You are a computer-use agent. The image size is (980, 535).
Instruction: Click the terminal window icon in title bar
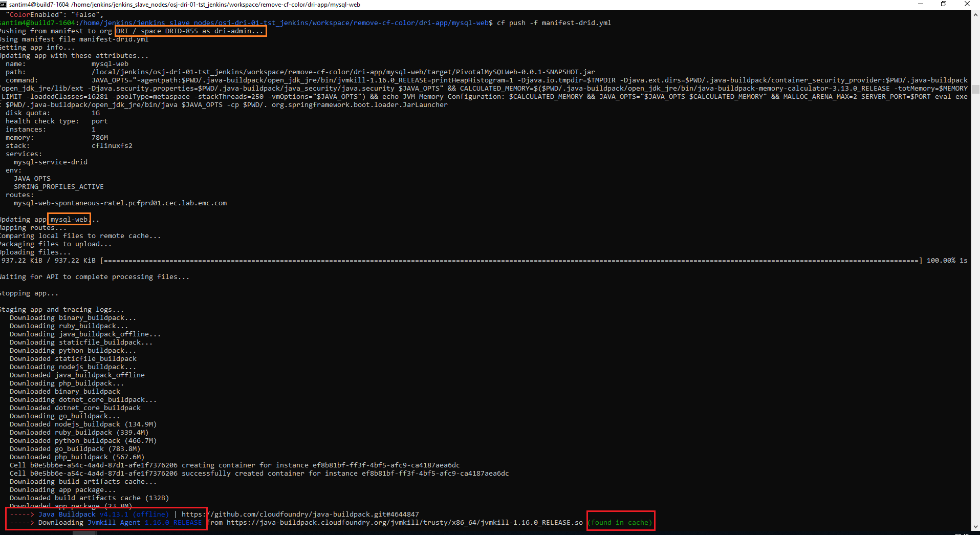(3, 4)
